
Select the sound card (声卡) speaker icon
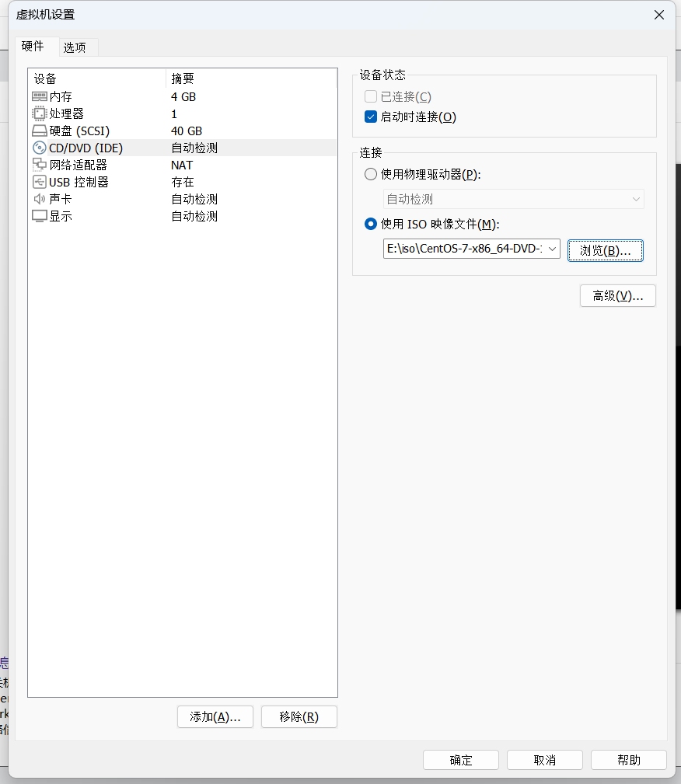point(40,199)
